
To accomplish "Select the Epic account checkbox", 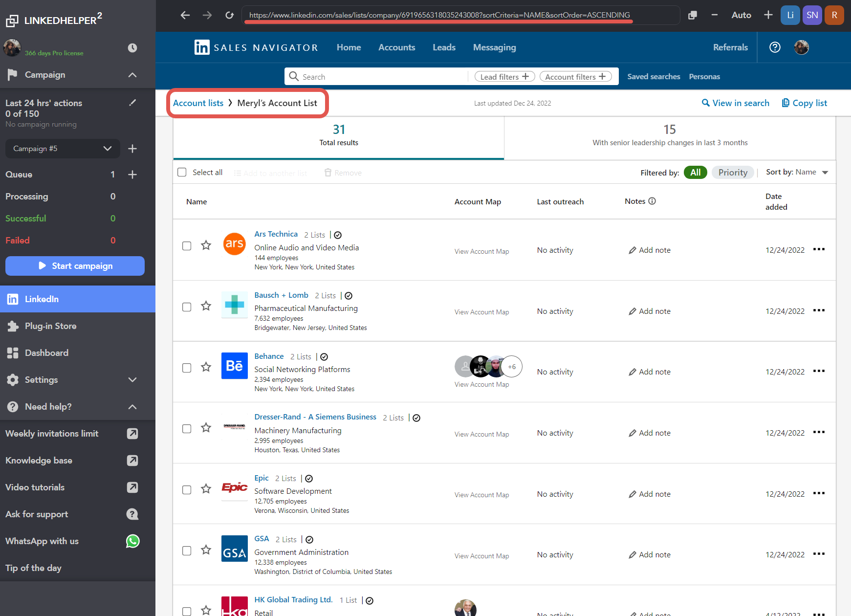I will [x=187, y=490].
